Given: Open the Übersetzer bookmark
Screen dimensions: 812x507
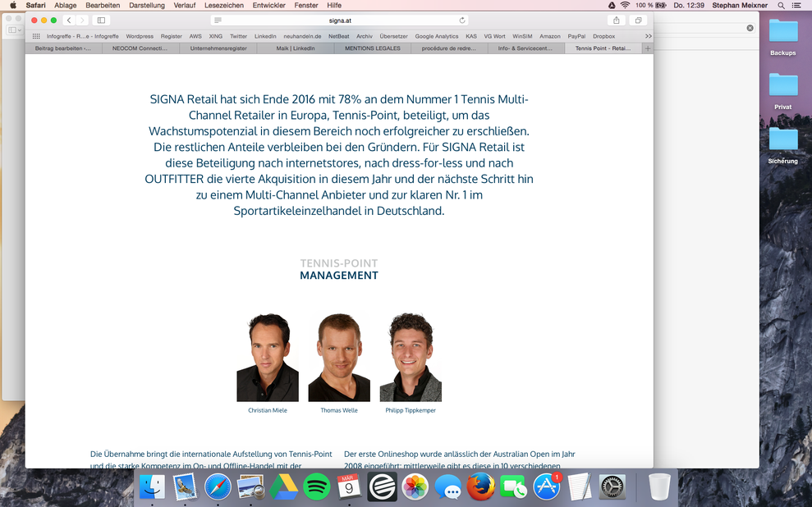Looking at the screenshot, I should coord(393,36).
